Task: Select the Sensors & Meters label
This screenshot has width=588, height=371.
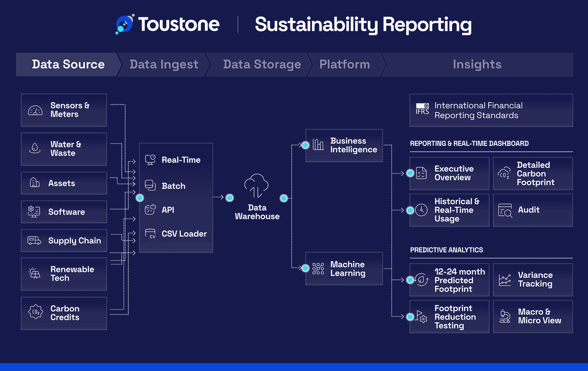Action: pos(70,110)
